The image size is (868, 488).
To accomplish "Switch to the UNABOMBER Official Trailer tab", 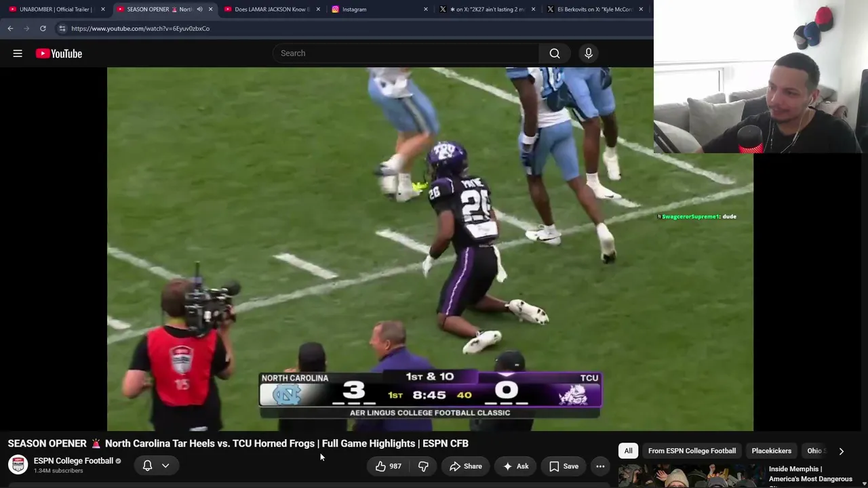I will (x=56, y=9).
